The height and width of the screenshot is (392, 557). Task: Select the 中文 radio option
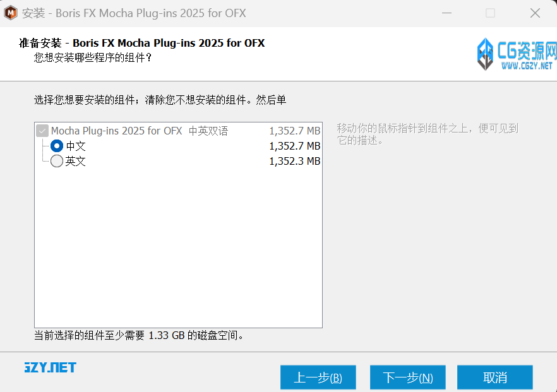point(57,146)
